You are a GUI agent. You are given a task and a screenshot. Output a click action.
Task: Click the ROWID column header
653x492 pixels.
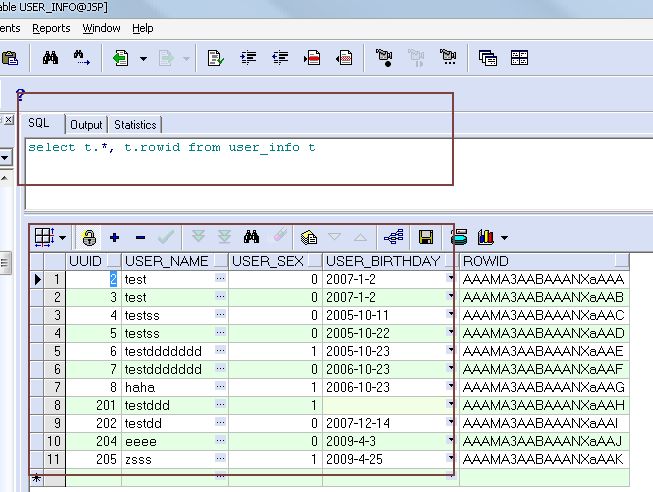[545, 261]
